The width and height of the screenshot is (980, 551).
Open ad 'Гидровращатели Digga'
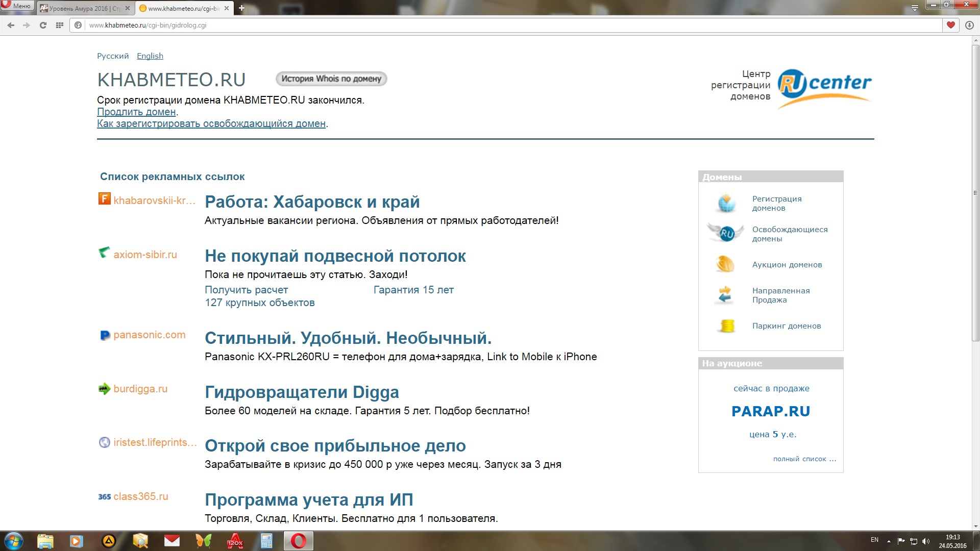point(302,392)
